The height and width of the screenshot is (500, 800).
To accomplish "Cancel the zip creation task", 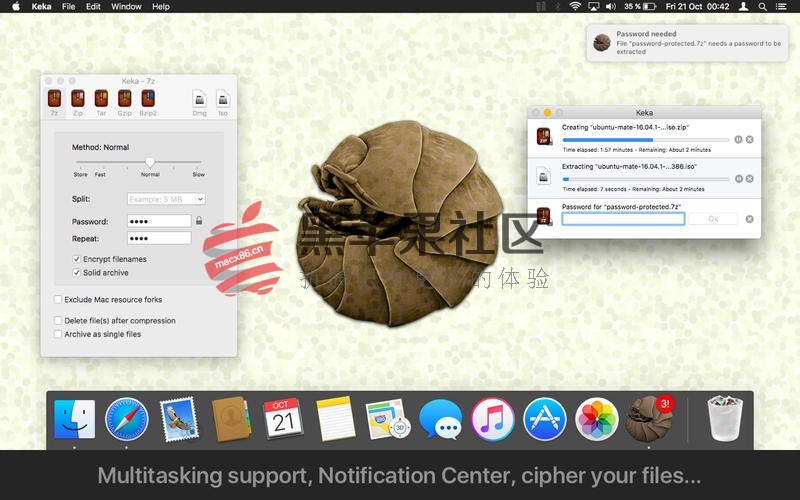I will tap(749, 139).
